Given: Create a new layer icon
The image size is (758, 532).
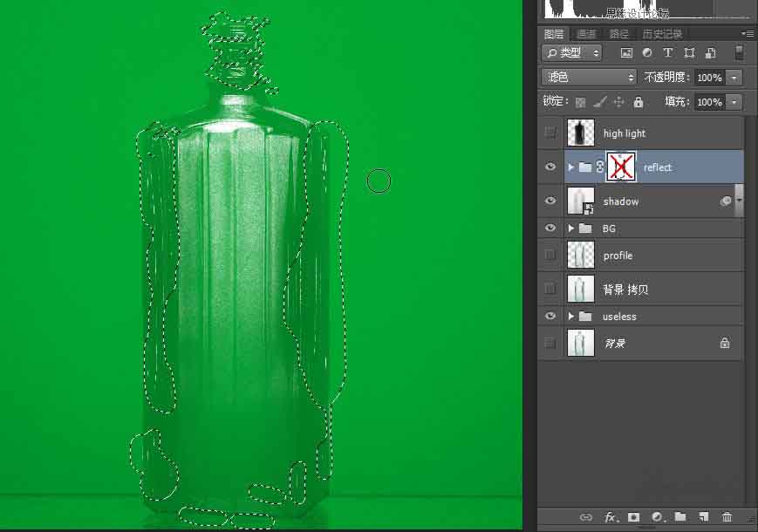Looking at the screenshot, I should [703, 517].
